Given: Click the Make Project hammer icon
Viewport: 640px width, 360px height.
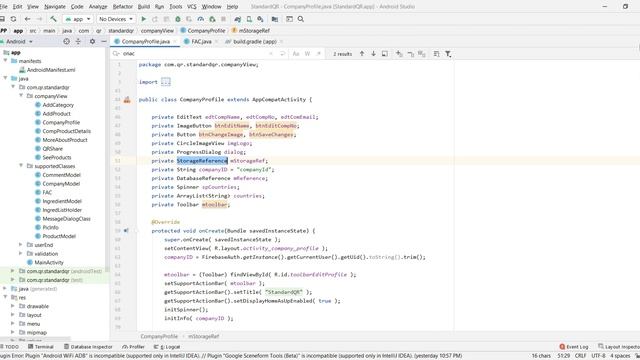Looking at the screenshot, I should pyautogui.click(x=53, y=19).
